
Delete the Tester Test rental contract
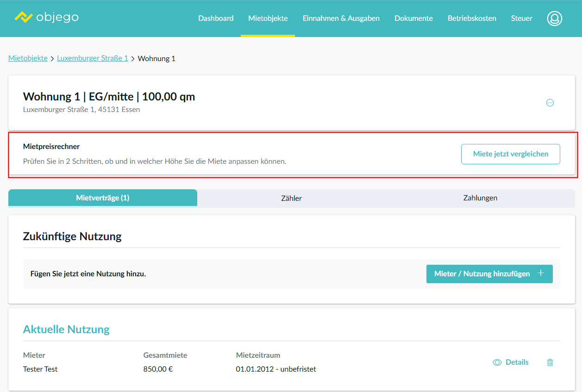point(550,362)
